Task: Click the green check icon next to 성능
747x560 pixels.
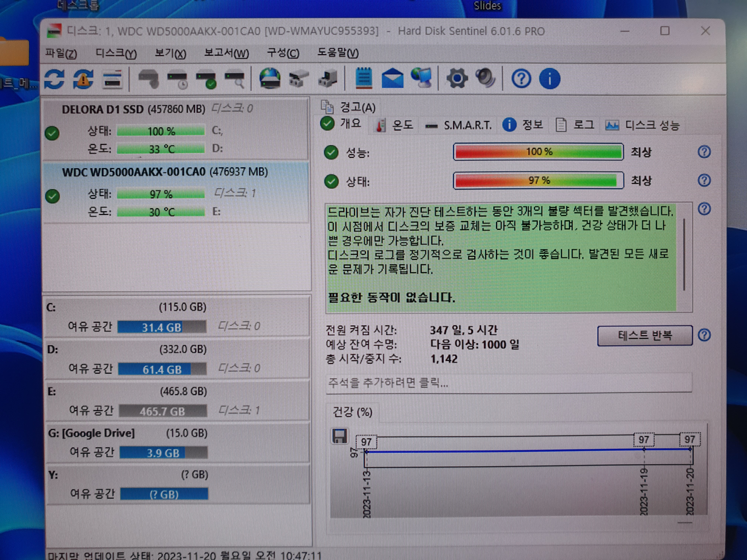Action: pyautogui.click(x=331, y=153)
